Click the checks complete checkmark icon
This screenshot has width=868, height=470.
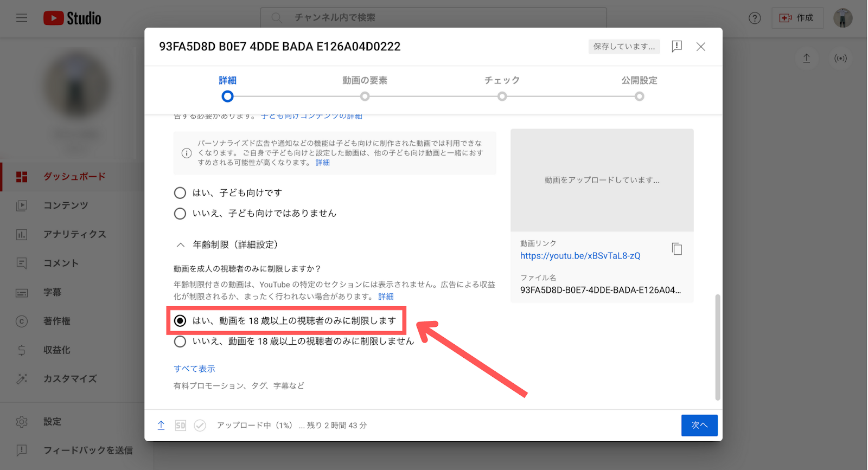pos(200,426)
